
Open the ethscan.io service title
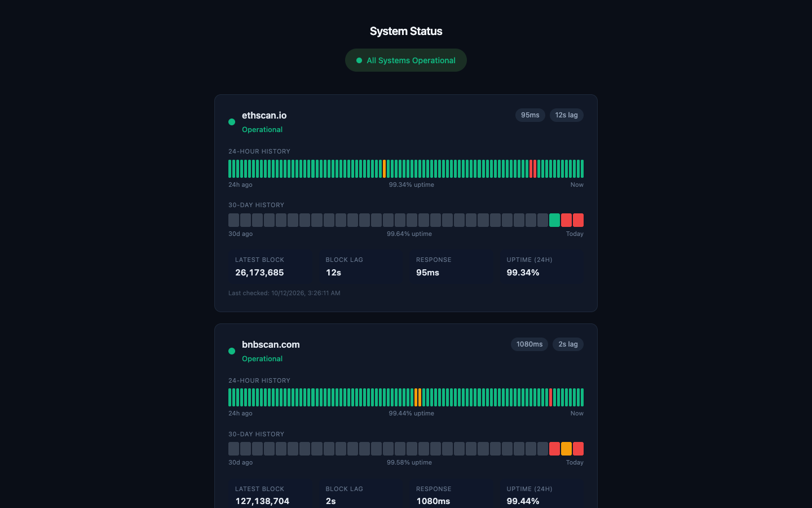click(x=264, y=115)
